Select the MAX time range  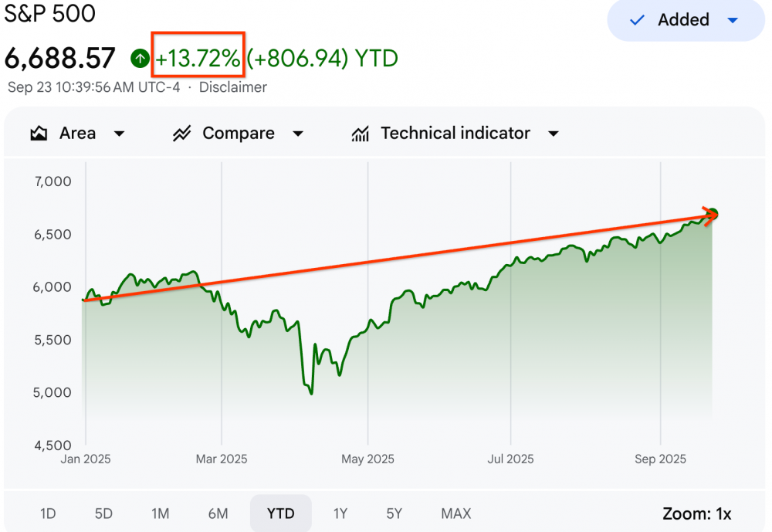click(x=455, y=513)
